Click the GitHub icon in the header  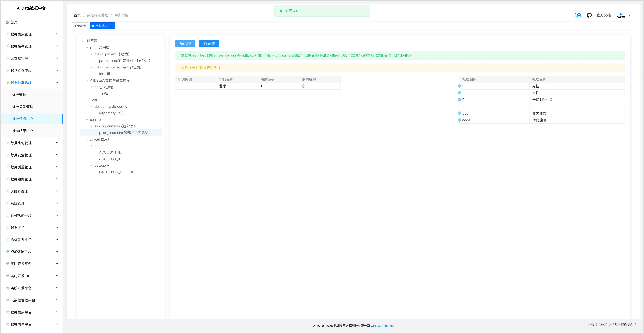click(x=589, y=15)
